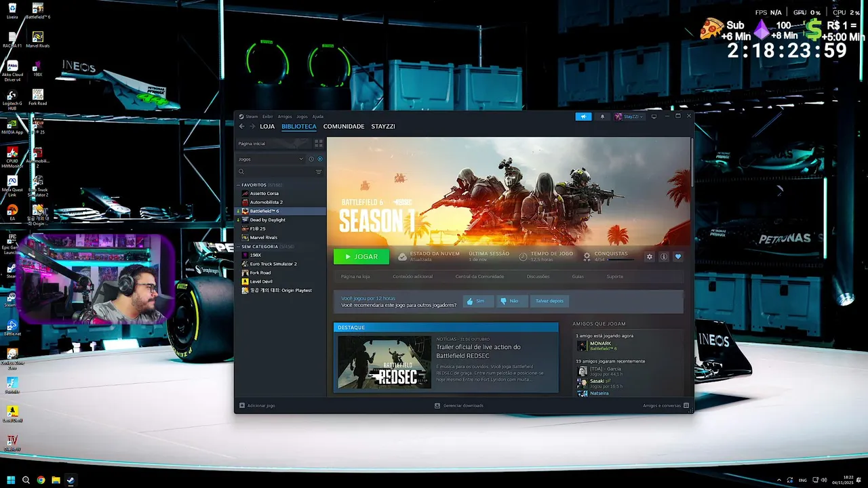Open Conteúdo adicional link
This screenshot has height=488, width=868.
(x=412, y=277)
